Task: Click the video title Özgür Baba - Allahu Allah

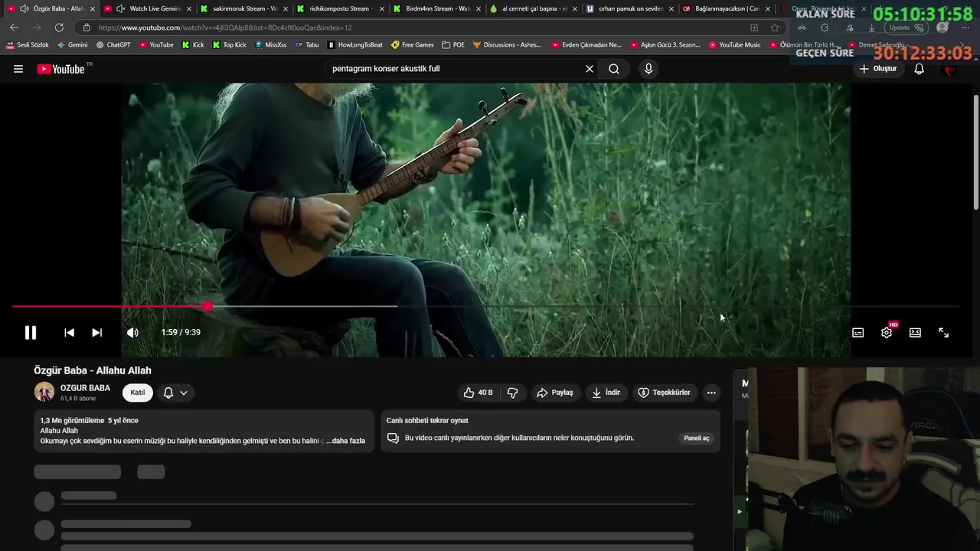Action: click(x=93, y=370)
